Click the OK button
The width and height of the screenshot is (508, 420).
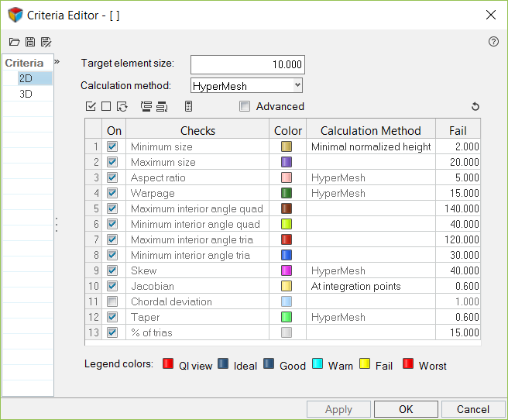tap(406, 409)
